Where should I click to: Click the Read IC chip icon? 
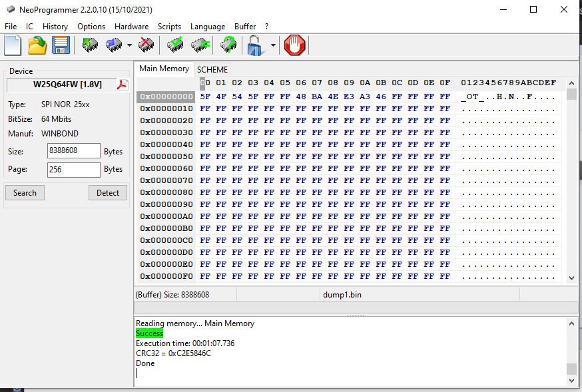pos(89,45)
